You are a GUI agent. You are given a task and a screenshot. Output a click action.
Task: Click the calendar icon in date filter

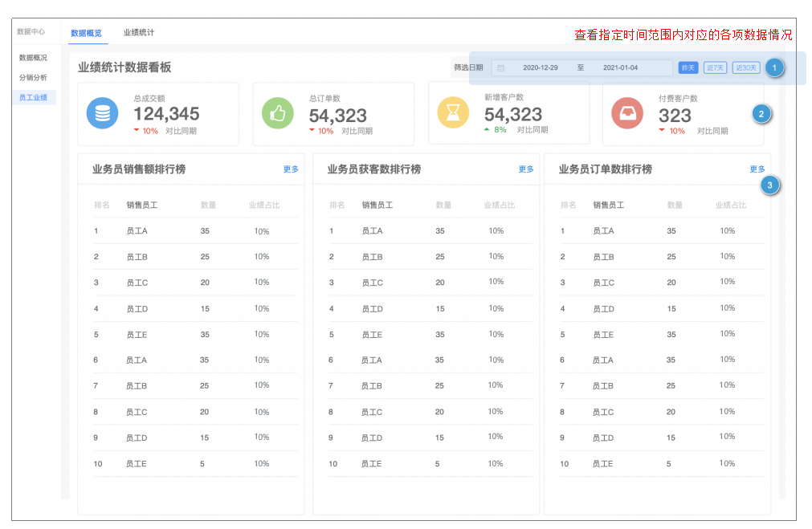click(500, 68)
